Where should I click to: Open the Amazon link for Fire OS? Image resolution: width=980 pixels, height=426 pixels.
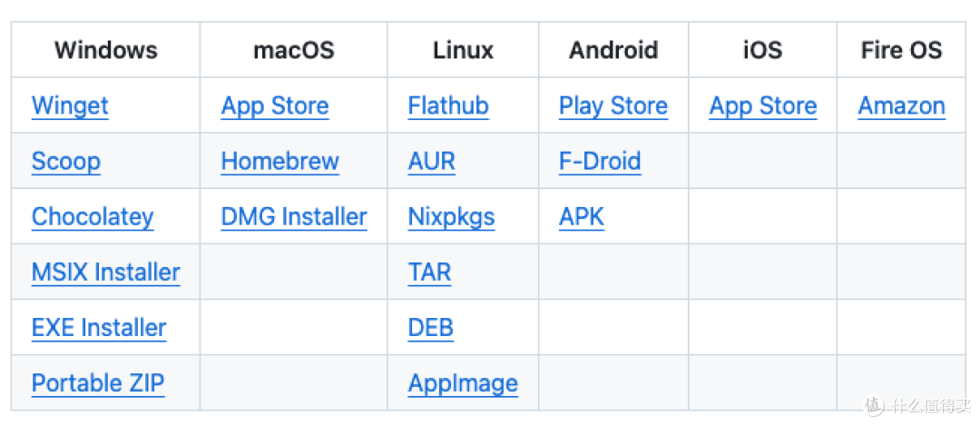pos(901,105)
